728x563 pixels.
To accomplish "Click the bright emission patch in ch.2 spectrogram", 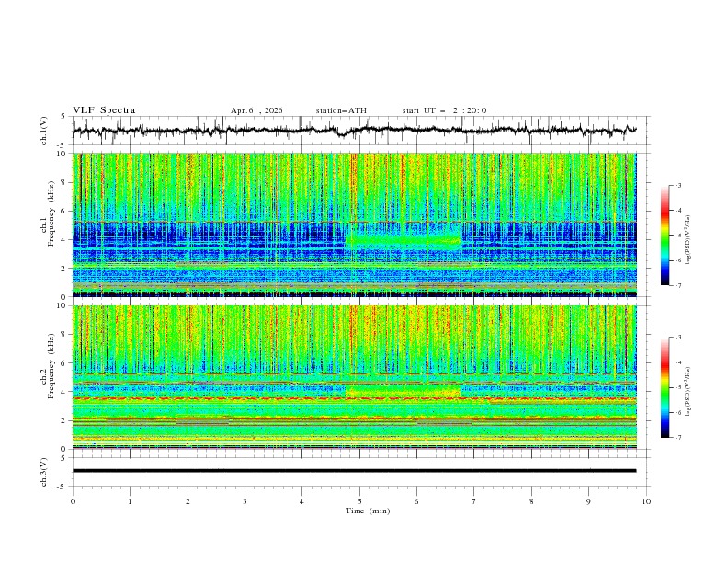I will click(x=403, y=391).
